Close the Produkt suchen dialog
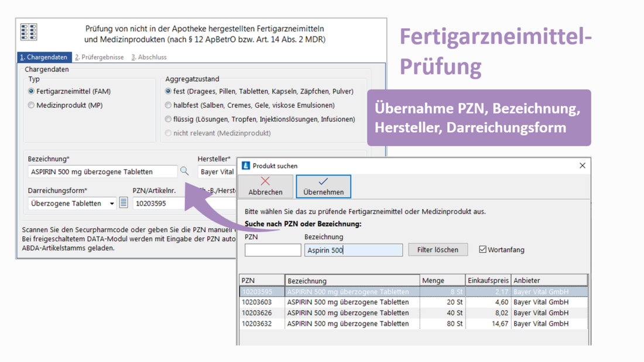 (x=582, y=166)
